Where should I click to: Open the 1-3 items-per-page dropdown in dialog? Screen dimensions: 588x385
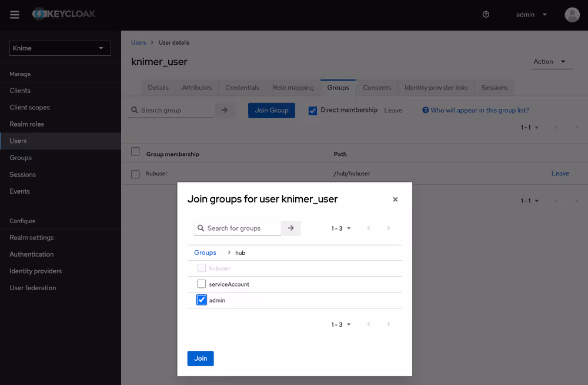341,228
